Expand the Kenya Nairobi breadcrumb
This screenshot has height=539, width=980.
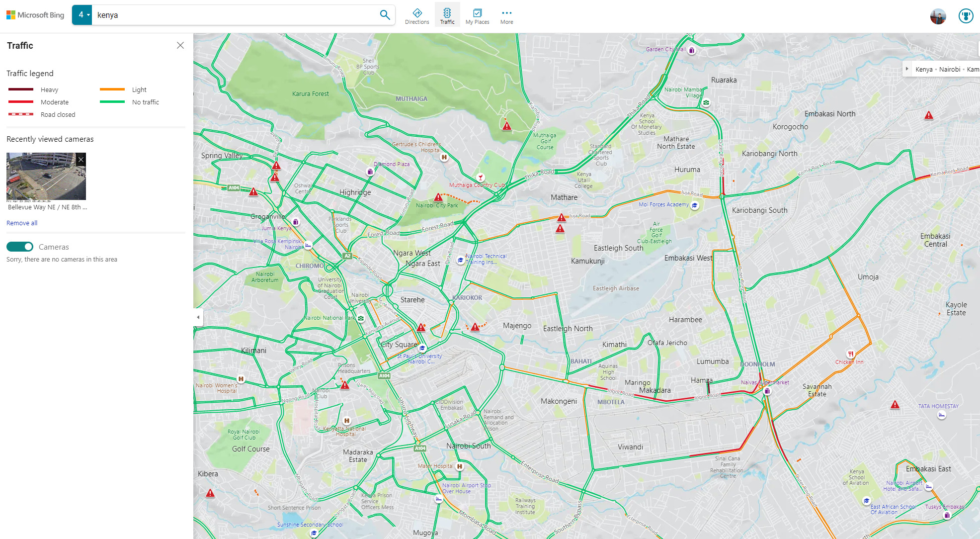(908, 69)
